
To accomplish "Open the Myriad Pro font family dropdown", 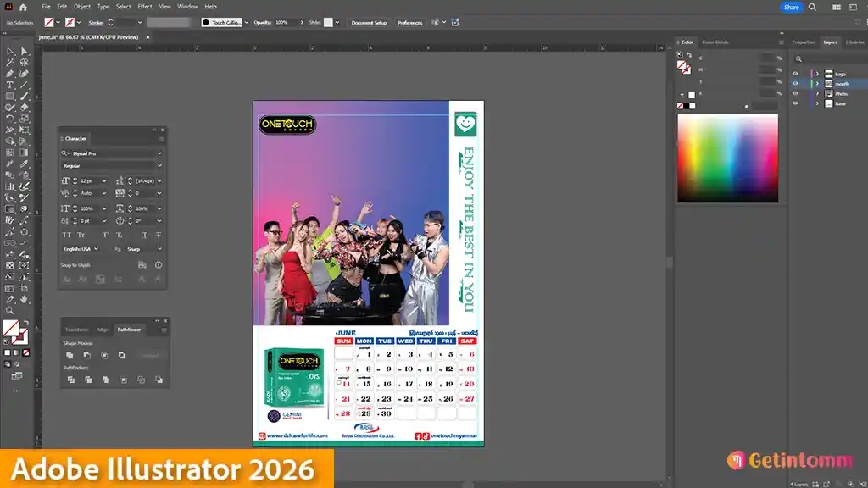I will coord(159,153).
